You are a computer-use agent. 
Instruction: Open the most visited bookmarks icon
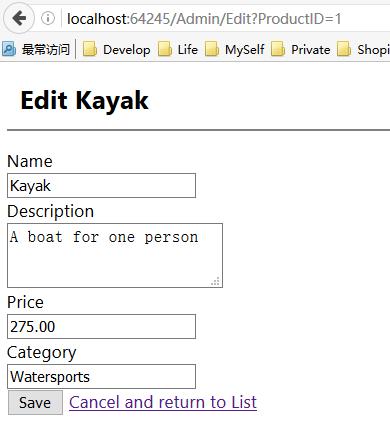8,49
